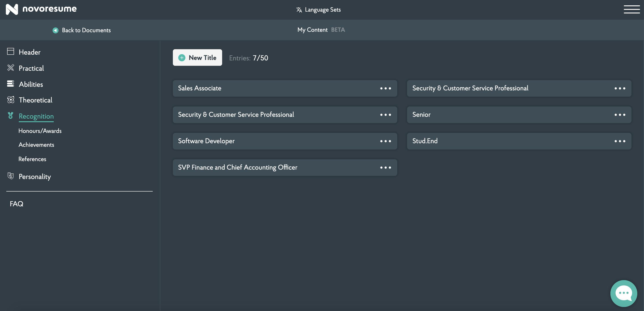644x311 pixels.
Task: Select References subsection
Action: point(32,158)
